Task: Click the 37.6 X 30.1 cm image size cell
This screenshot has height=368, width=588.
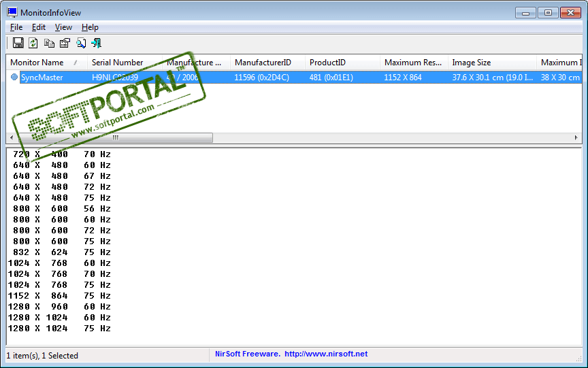Action: [x=492, y=78]
